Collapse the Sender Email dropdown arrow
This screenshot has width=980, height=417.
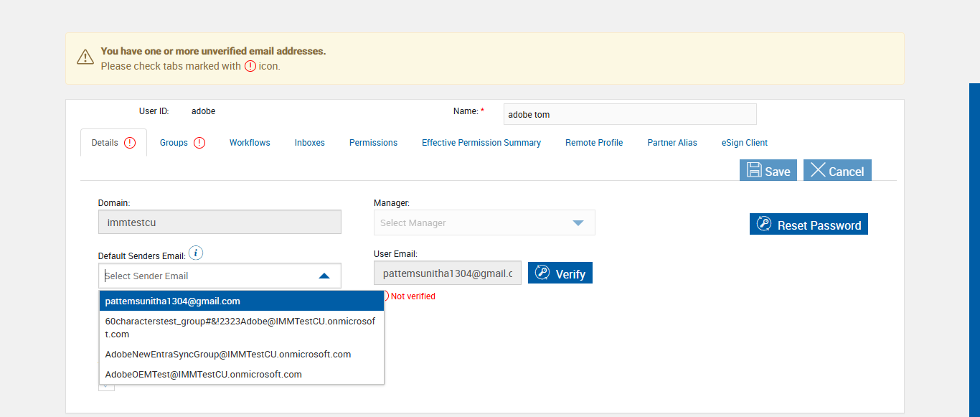[x=324, y=276]
